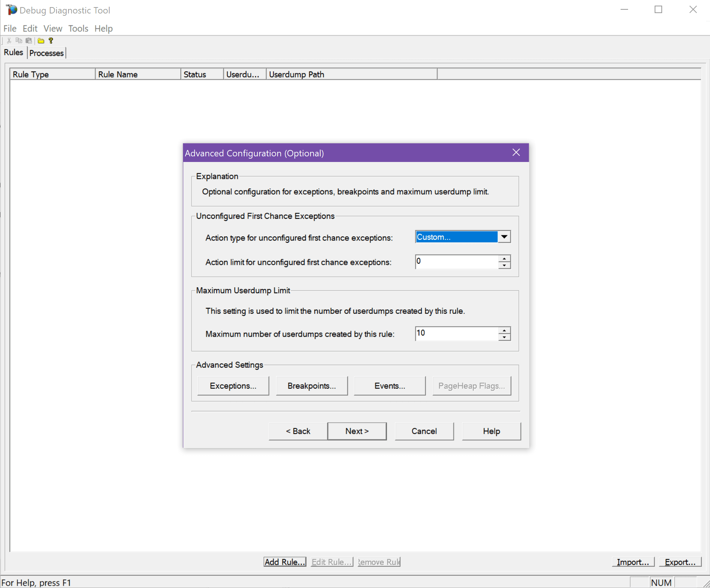Open the Events... settings
Screen dimensions: 710x588
[390, 386]
